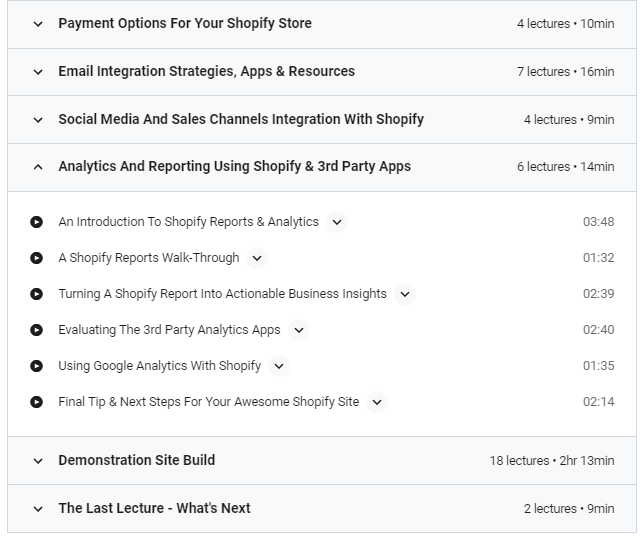Click the 7 lectures • 16min label

click(x=566, y=72)
